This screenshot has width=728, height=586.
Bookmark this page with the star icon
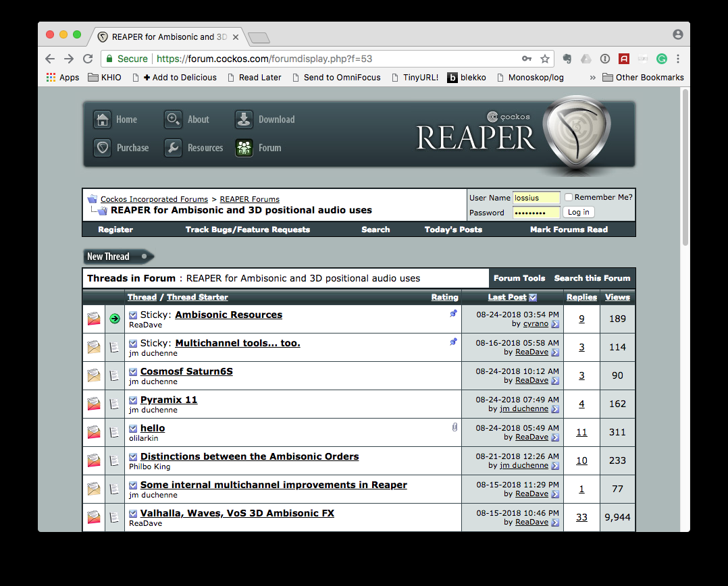545,59
